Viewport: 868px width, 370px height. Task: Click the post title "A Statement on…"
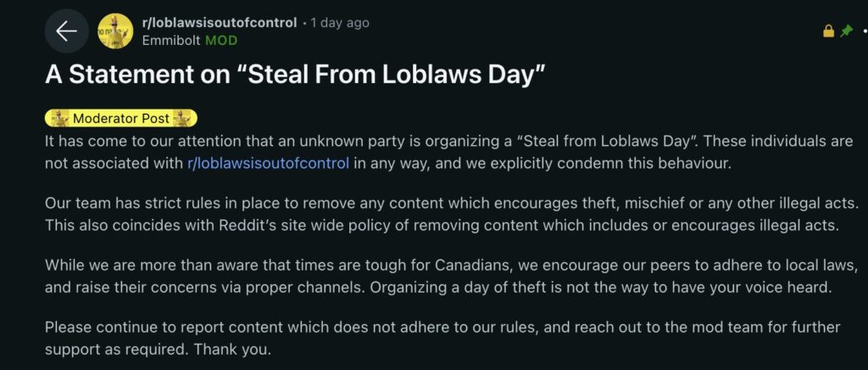[x=293, y=75]
